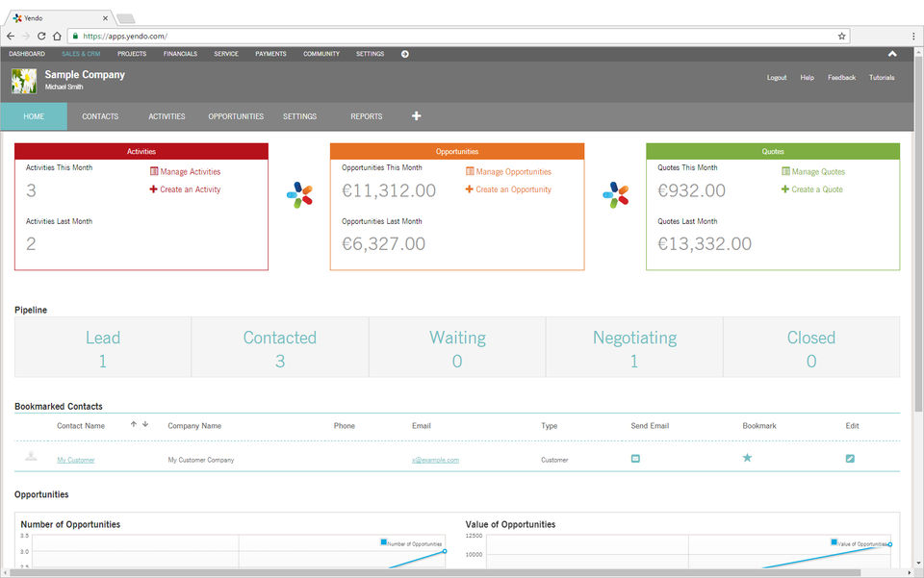Viewport: 924px width, 578px height.
Task: Click Create an Activity link
Action: click(x=185, y=189)
